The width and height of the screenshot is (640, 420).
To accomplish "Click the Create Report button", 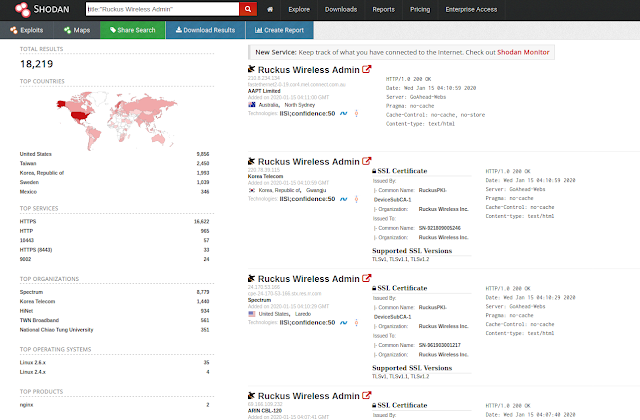I will 280,30.
